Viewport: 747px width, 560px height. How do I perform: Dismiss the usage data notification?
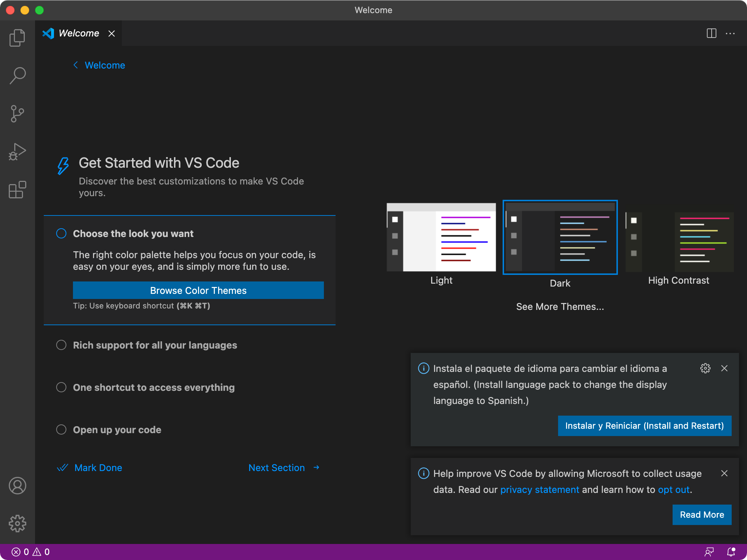(724, 473)
